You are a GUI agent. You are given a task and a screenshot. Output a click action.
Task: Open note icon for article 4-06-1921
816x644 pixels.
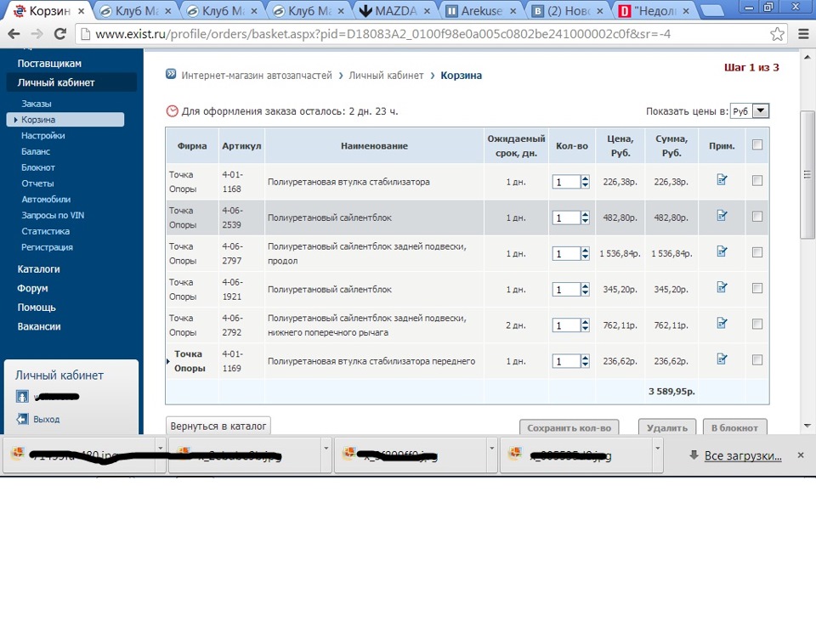pyautogui.click(x=722, y=288)
